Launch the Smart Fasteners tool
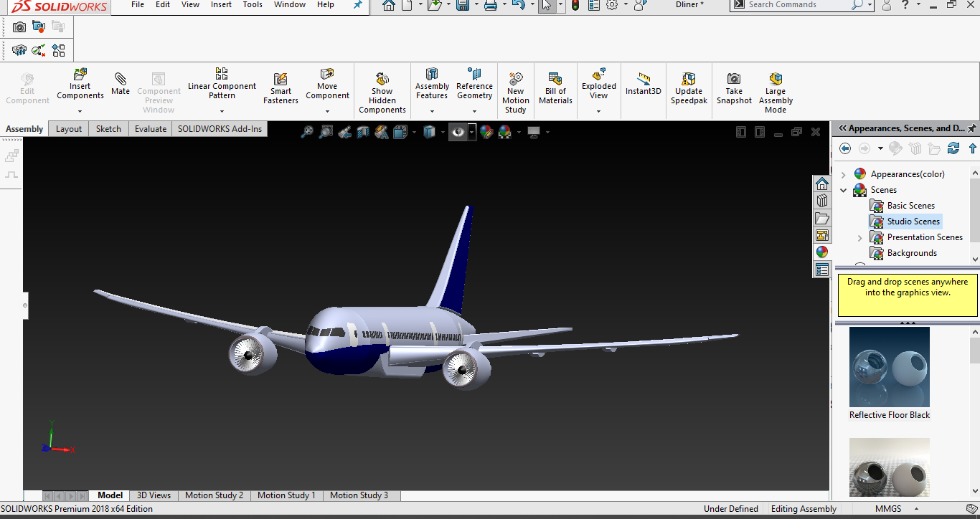The image size is (980, 519). (281, 88)
